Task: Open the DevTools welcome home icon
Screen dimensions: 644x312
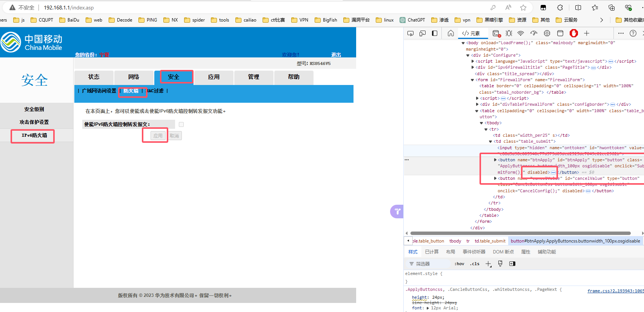Action: tap(451, 33)
